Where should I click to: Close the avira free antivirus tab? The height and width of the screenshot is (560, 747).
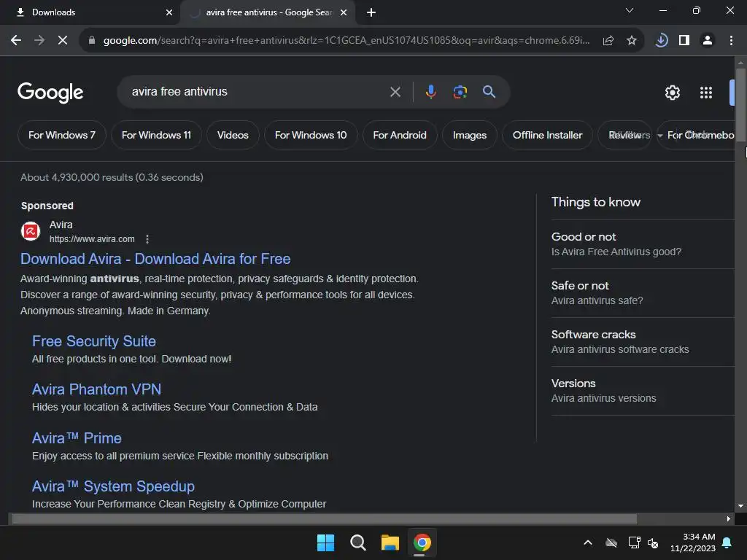pos(344,12)
